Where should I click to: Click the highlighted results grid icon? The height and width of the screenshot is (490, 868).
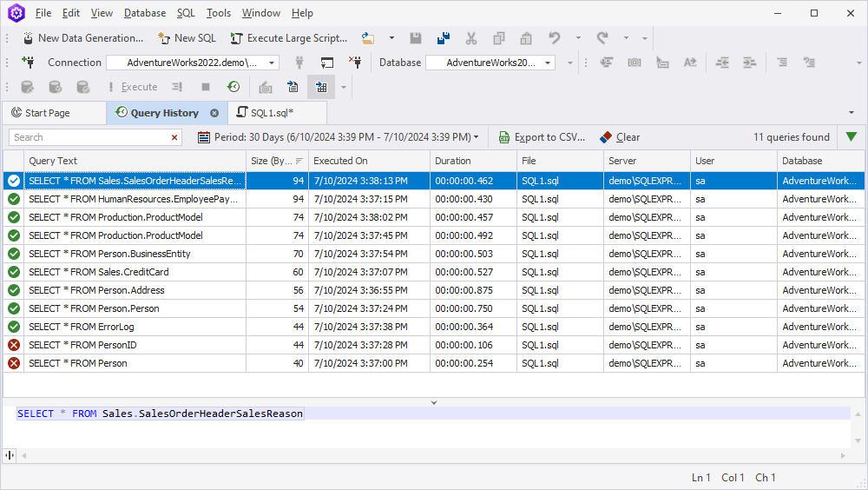(x=321, y=87)
